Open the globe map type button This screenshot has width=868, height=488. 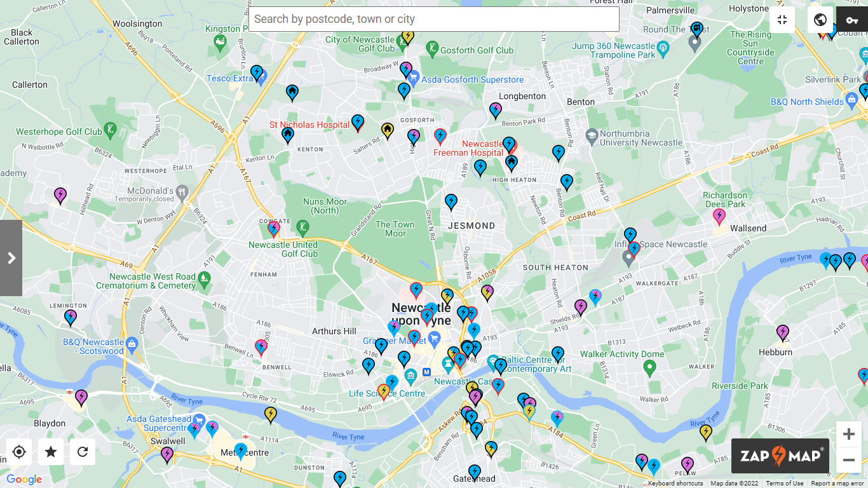(x=820, y=20)
